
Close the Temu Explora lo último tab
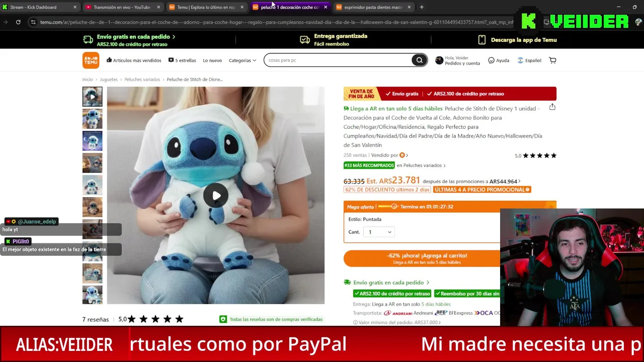242,7
